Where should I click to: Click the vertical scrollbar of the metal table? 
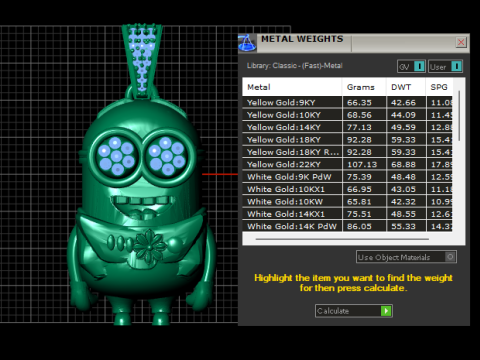[x=459, y=115]
